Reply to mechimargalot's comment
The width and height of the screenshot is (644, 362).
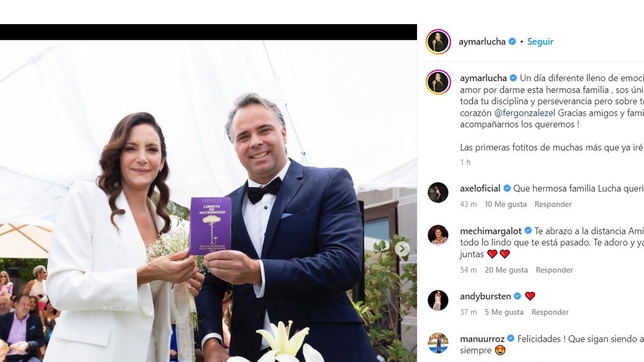pyautogui.click(x=554, y=270)
